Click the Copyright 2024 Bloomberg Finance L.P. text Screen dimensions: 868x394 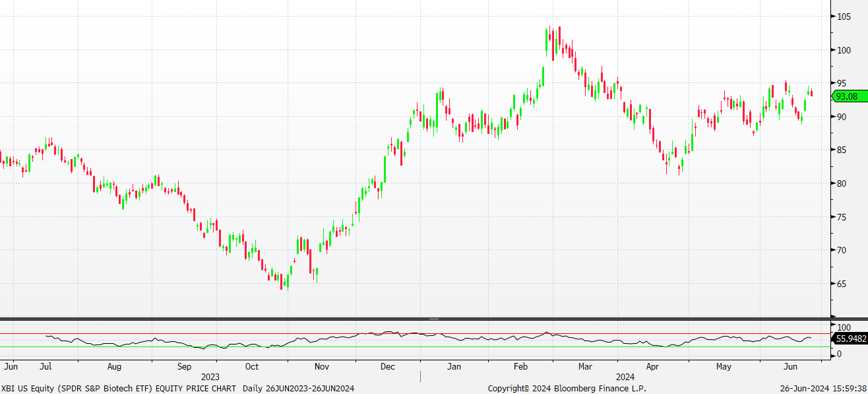[x=567, y=389]
